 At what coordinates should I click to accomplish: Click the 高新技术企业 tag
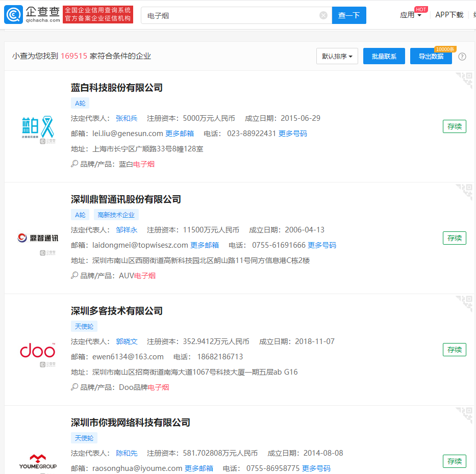coord(116,215)
